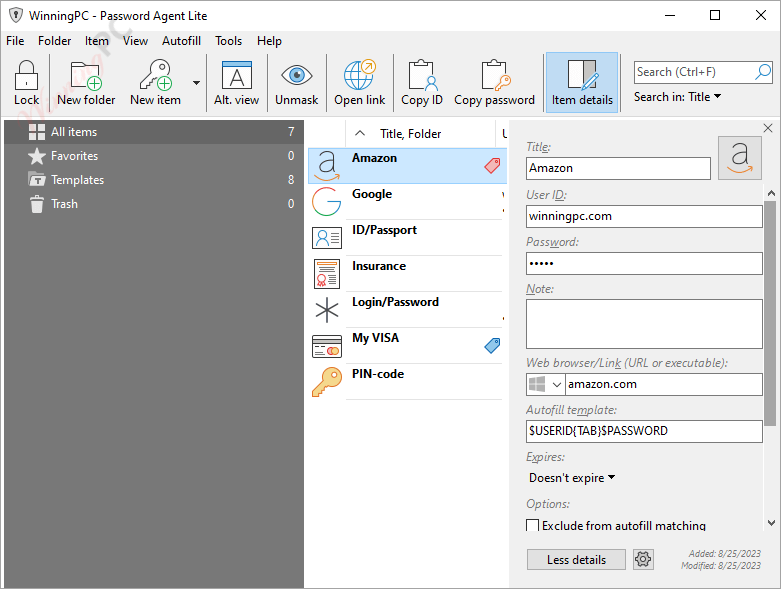
Task: Switch to Alt. view
Action: 237,83
